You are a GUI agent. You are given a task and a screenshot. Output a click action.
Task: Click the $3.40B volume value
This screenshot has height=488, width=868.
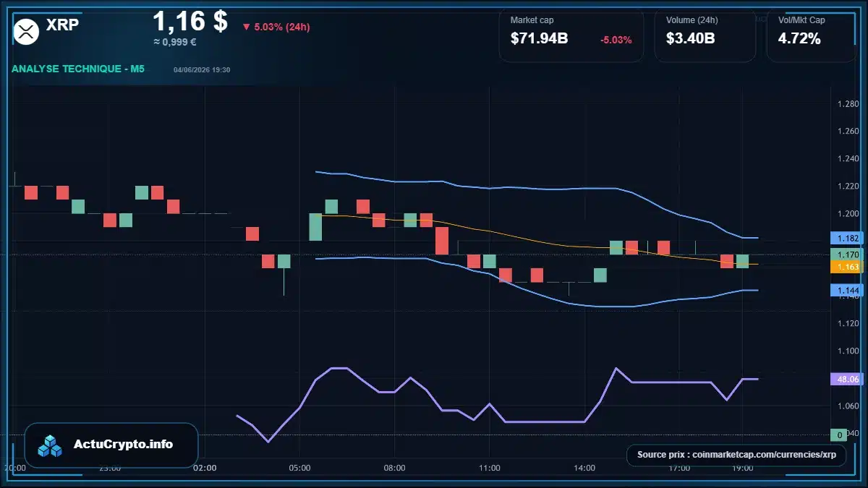(690, 39)
